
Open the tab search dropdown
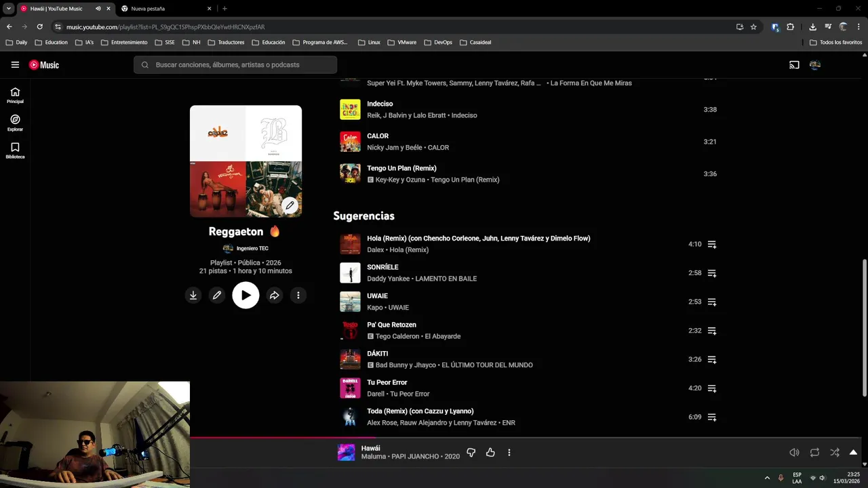coord(8,9)
